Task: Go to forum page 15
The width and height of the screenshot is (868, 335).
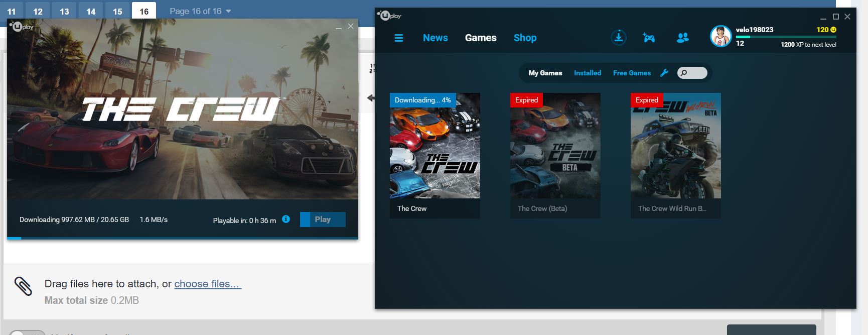Action: tap(117, 11)
